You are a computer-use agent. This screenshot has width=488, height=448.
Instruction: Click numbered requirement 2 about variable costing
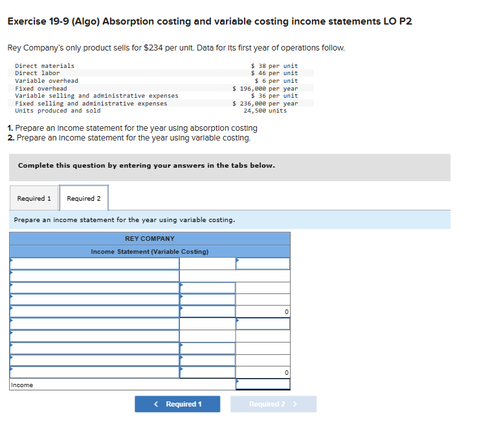tap(129, 138)
